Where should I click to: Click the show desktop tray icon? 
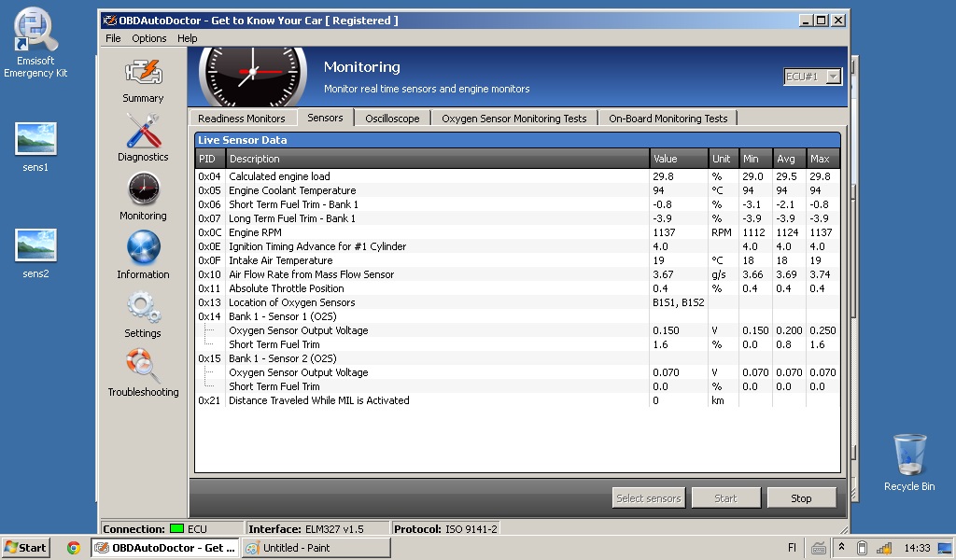tap(945, 548)
